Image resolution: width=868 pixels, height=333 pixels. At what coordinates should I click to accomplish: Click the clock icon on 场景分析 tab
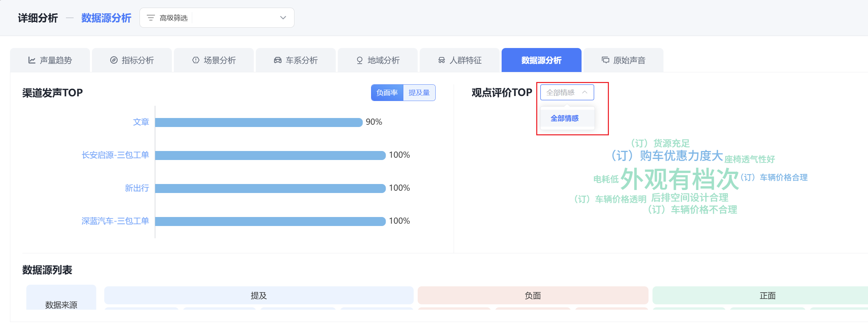pos(196,60)
